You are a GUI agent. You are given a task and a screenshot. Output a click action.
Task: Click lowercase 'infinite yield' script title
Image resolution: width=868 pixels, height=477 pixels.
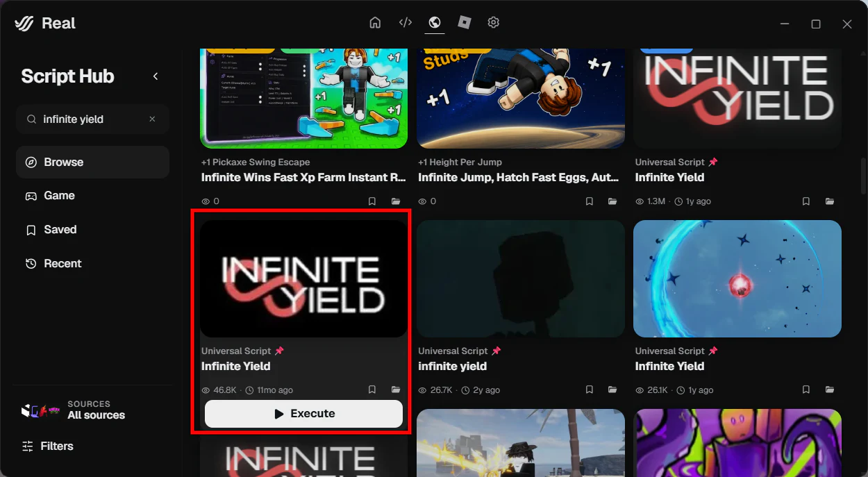453,367
